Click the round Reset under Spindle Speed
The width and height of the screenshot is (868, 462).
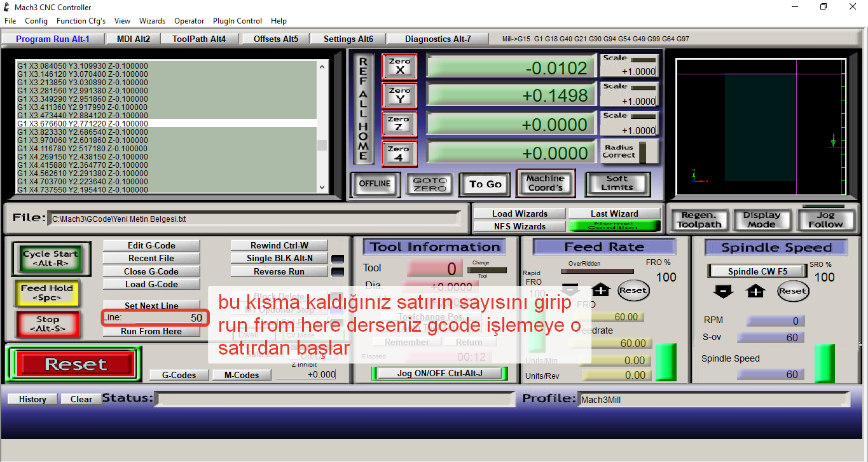pos(792,291)
